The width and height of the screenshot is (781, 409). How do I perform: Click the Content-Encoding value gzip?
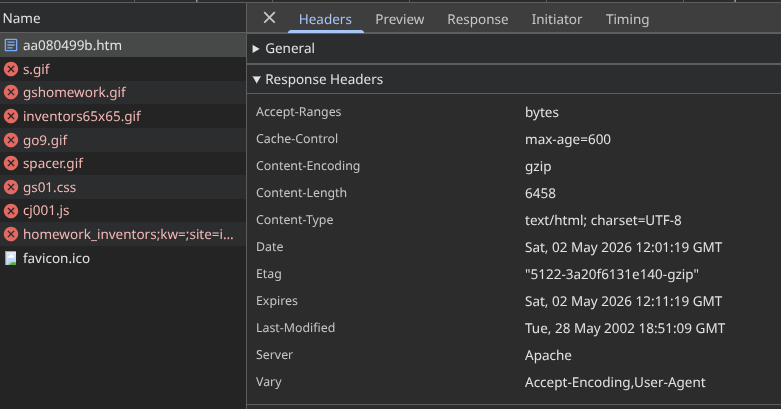[538, 167]
